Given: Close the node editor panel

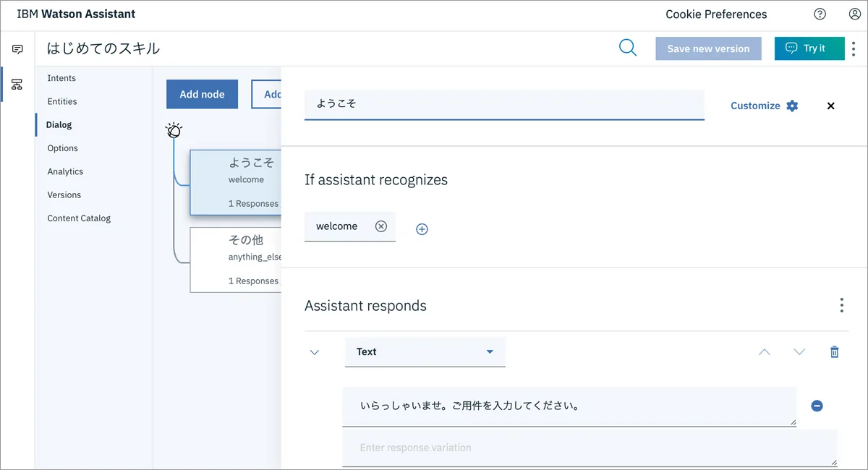Looking at the screenshot, I should [830, 106].
